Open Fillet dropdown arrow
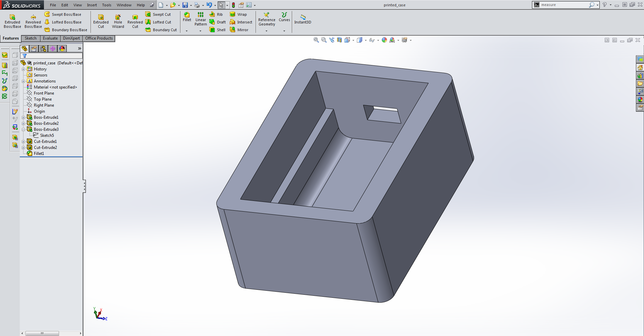 click(x=187, y=31)
